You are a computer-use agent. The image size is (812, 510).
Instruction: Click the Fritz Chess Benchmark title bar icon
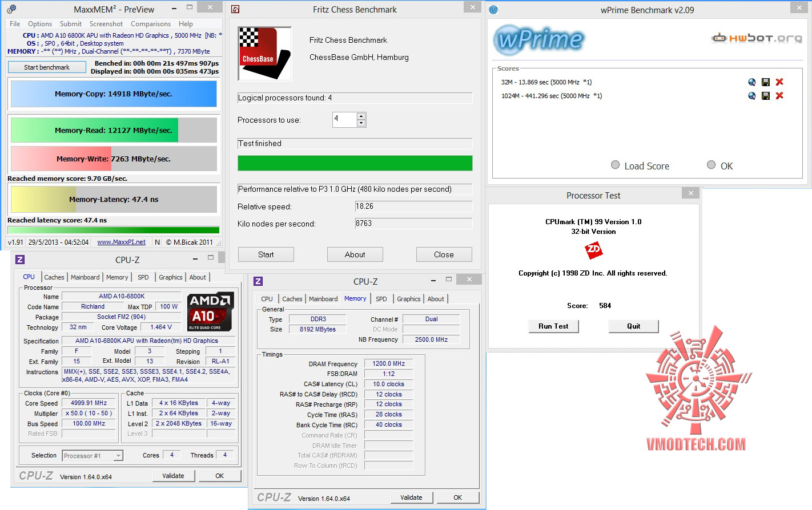tap(235, 9)
